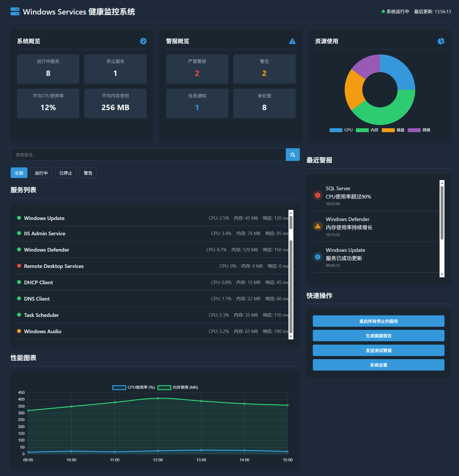Click the blue info icon for Windows Update alert

coord(318,257)
